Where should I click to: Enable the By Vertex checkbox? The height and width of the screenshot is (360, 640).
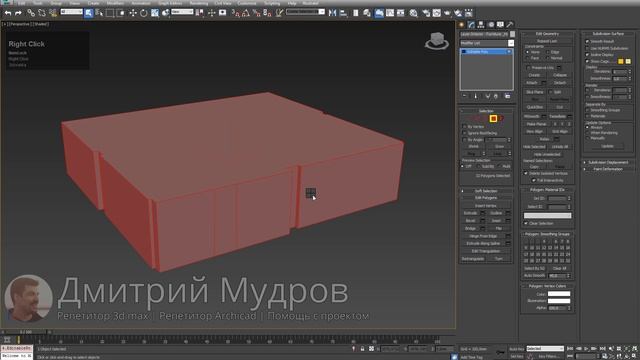pyautogui.click(x=464, y=127)
